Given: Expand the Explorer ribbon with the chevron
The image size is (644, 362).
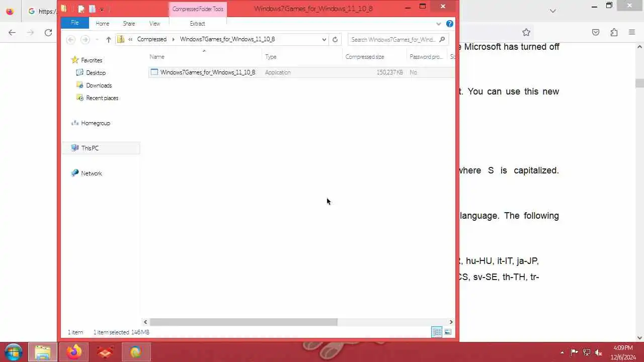Looking at the screenshot, I should pyautogui.click(x=439, y=24).
